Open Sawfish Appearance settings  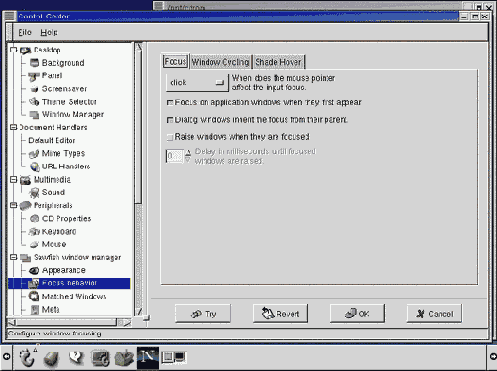[x=64, y=270]
